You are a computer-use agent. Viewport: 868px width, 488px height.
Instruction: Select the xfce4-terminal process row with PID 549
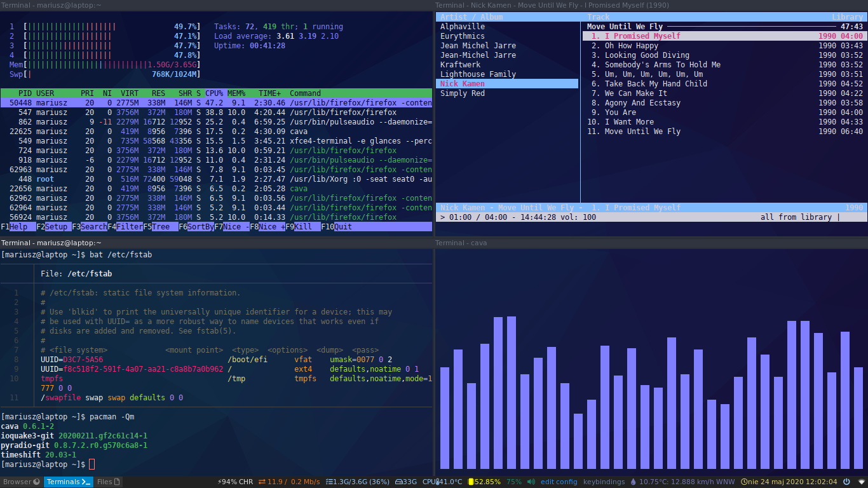click(216, 141)
